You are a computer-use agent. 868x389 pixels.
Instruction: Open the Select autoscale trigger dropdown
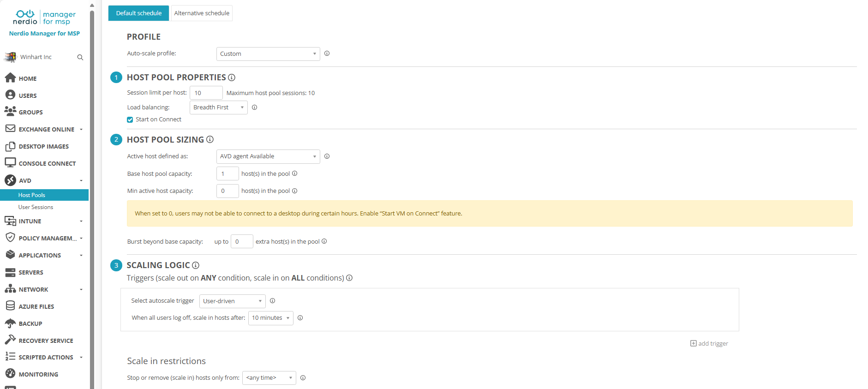pos(232,301)
